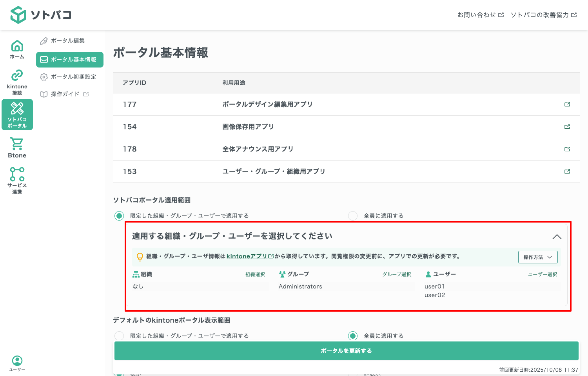Click グループ選択 to pick groups
This screenshot has height=376, width=588.
point(397,274)
